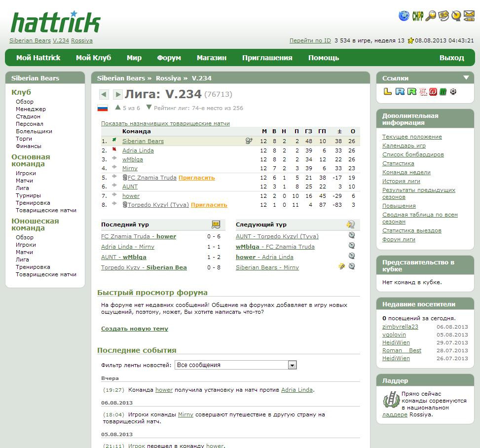This screenshot has width=480, height=448.
Task: Click Создать новую тему link
Action: point(135,329)
